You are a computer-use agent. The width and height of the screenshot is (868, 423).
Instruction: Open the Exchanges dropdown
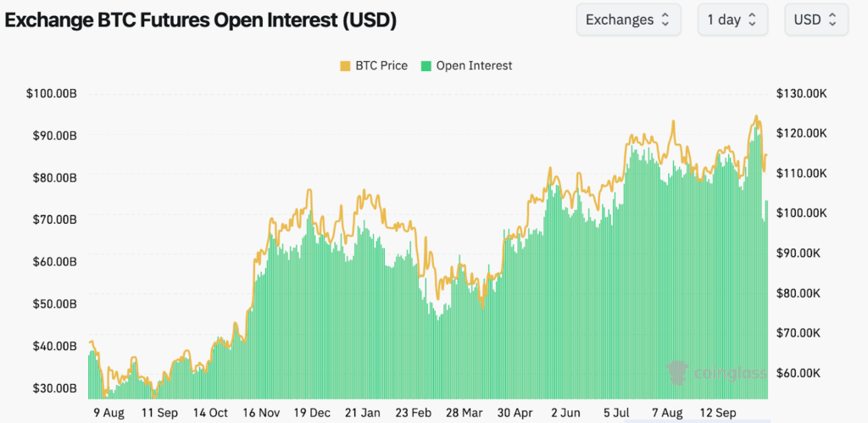click(628, 19)
